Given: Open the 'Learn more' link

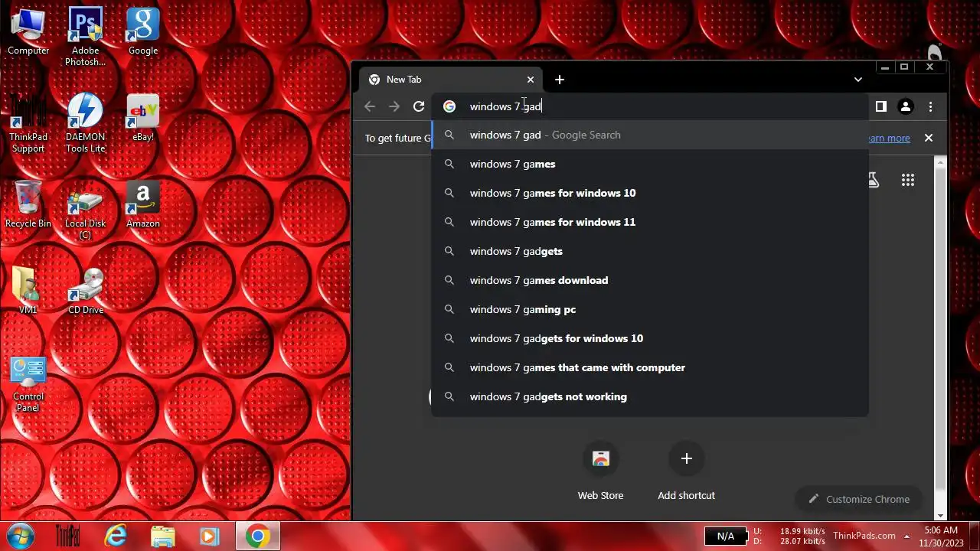Looking at the screenshot, I should click(890, 138).
